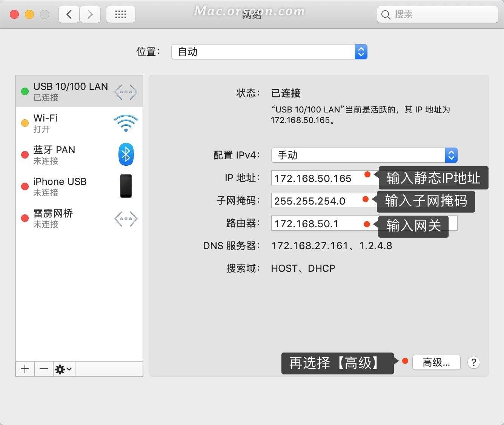Click the yellow status dot beside Wi-Fi
This screenshot has width=504, height=425.
click(x=25, y=123)
